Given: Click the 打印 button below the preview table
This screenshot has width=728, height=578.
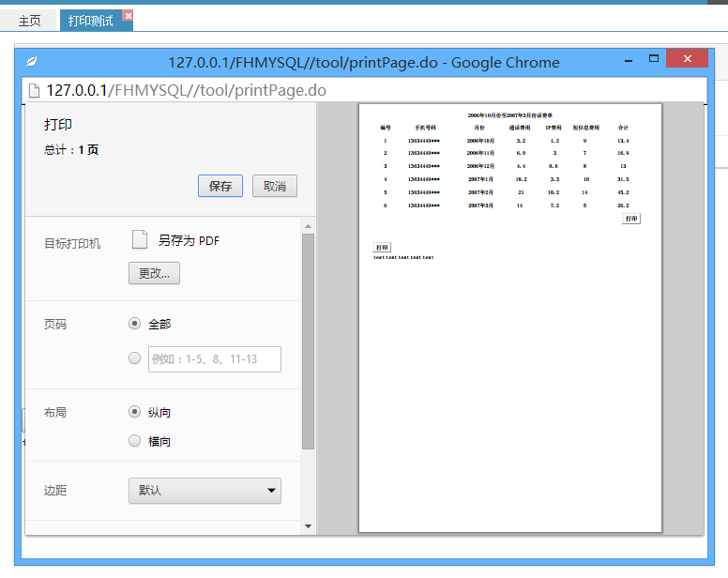Looking at the screenshot, I should click(x=631, y=219).
